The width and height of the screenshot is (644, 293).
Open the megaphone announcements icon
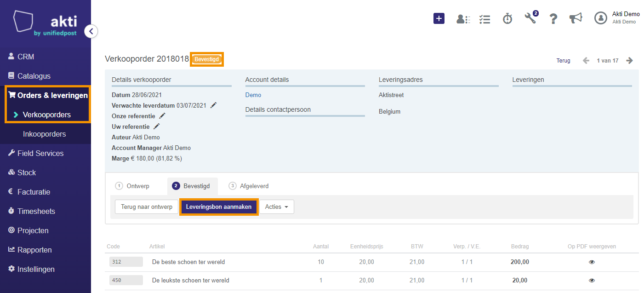(576, 18)
